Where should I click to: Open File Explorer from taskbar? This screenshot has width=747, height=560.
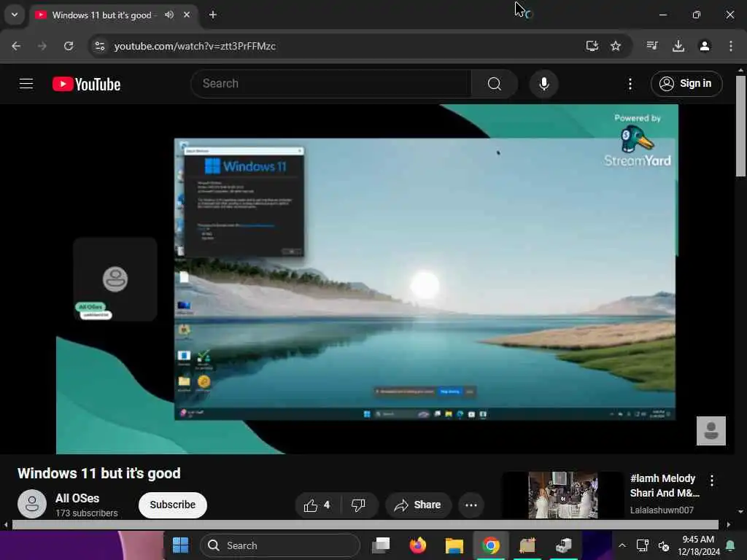point(454,545)
